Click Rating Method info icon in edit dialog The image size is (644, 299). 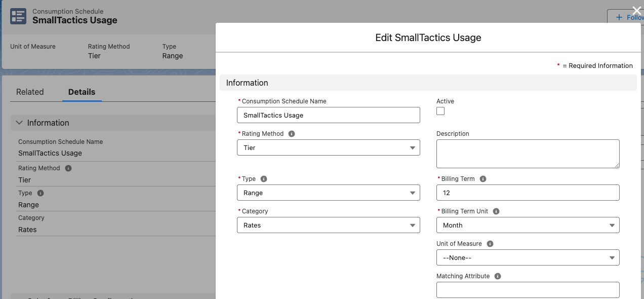point(292,134)
